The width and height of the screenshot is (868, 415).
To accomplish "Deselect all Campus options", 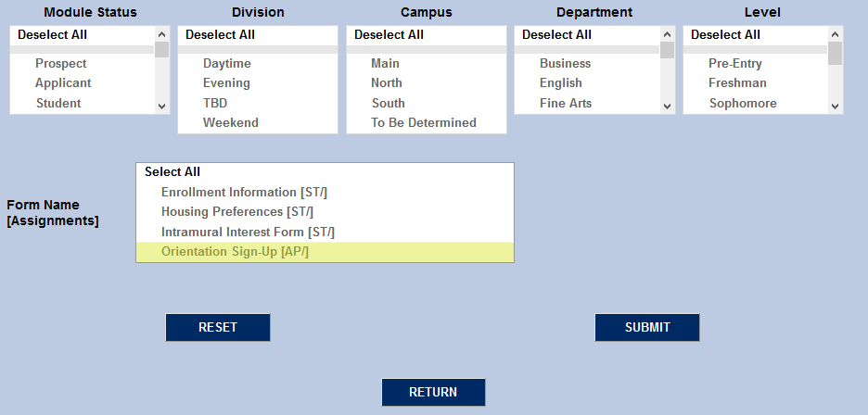I will point(389,35).
